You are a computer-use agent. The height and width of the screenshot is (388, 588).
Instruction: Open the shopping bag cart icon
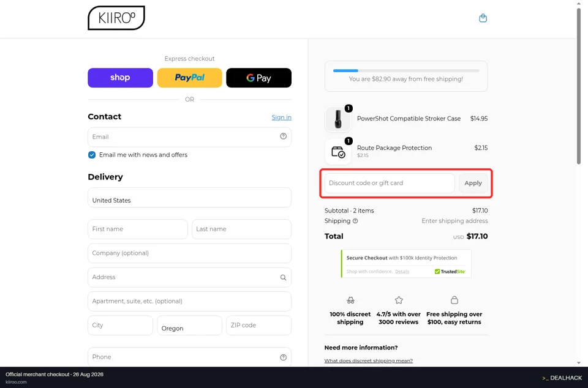[483, 18]
